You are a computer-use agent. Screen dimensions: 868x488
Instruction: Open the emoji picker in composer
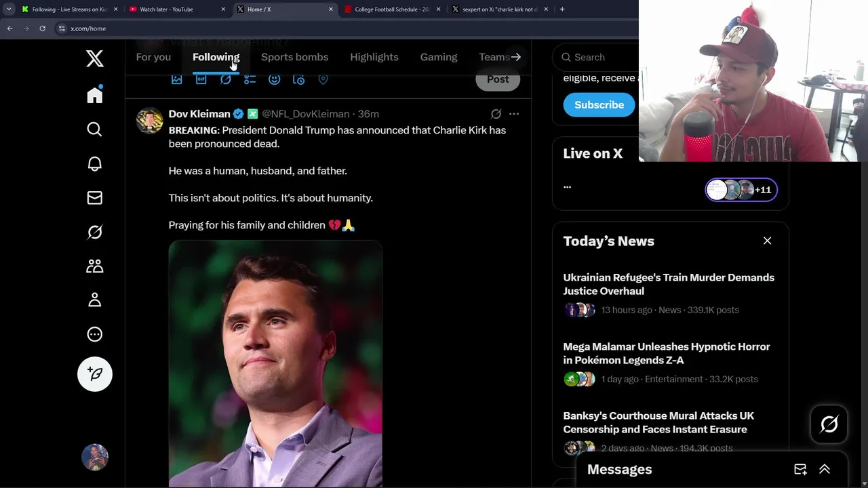point(274,79)
